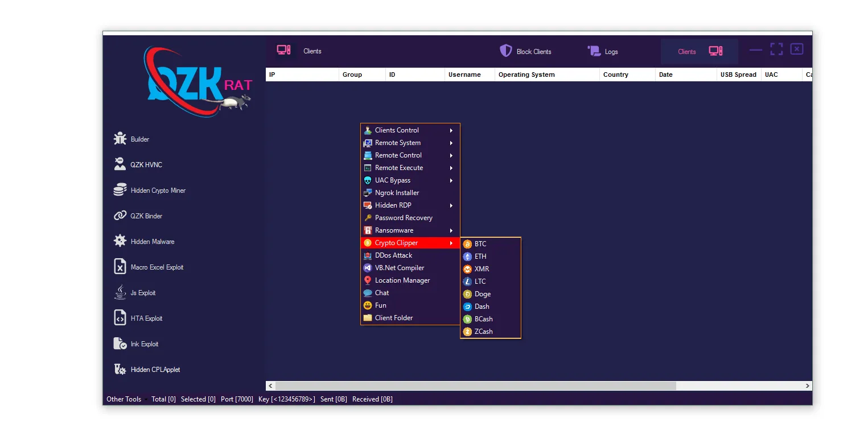Screen dimensions: 868x447
Task: Click the Block Clients shield icon
Action: click(x=505, y=51)
